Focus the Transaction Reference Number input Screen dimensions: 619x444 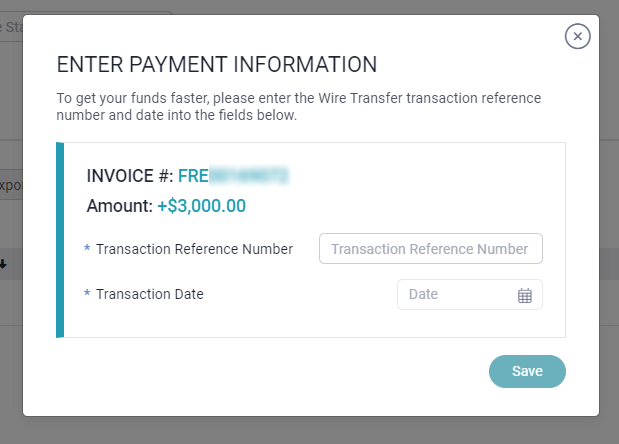[431, 249]
